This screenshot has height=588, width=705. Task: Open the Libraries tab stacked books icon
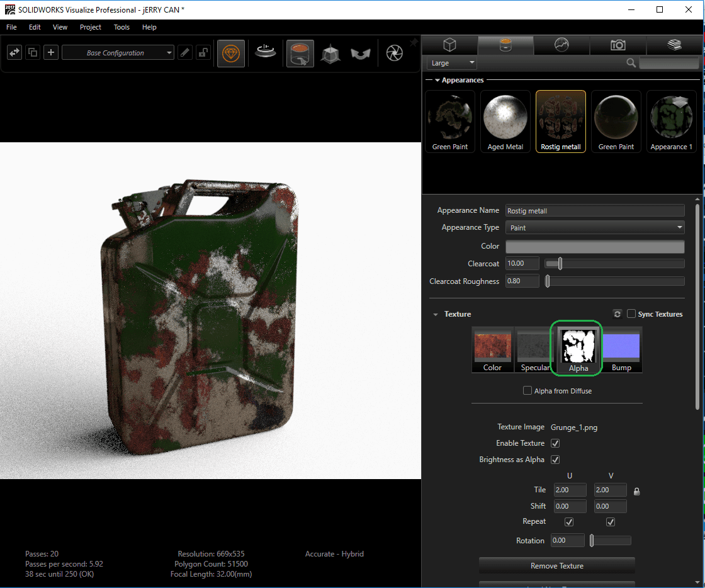(x=674, y=45)
